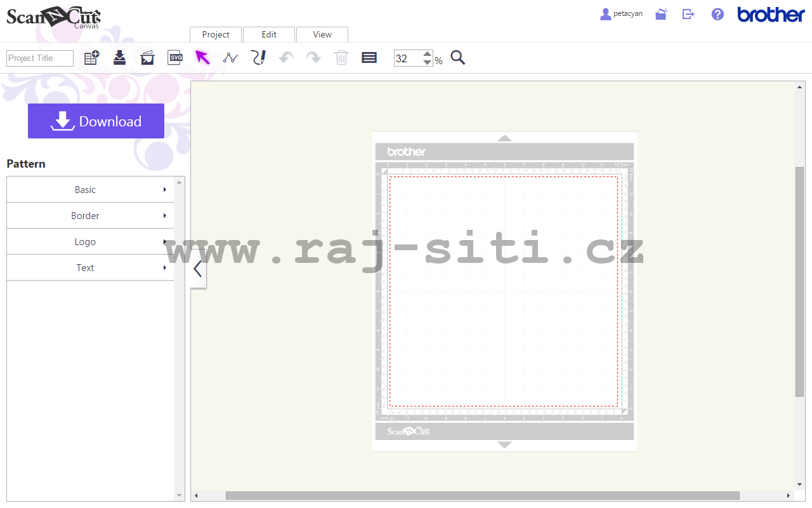Increase zoom with the stepper up arrow
Image resolution: width=812 pixels, height=508 pixels.
point(428,53)
